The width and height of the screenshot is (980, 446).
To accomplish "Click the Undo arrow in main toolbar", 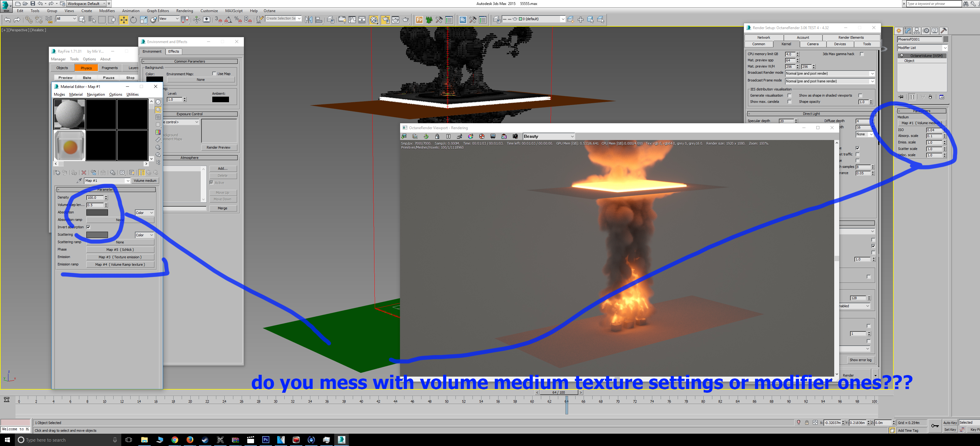I will coord(7,20).
